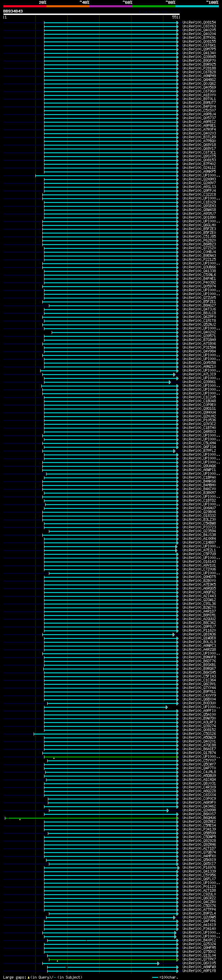Click hit label UniRef100_Q40569
The width and height of the screenshot is (222, 980).
point(199,87)
